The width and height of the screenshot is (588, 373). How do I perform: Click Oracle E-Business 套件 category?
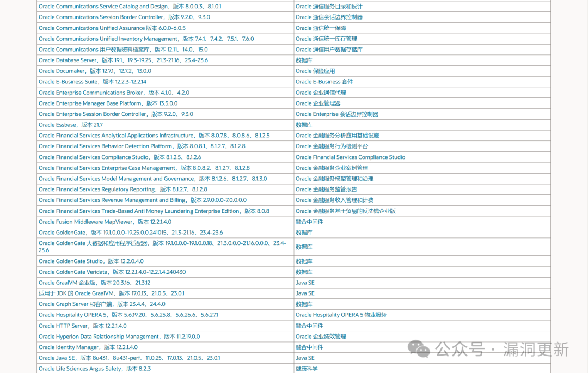click(324, 82)
